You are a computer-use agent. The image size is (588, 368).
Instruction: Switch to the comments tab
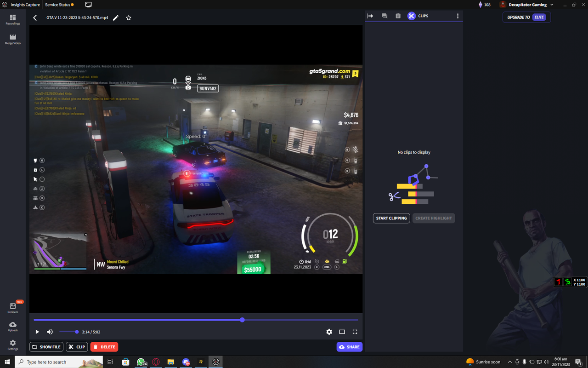pyautogui.click(x=384, y=16)
